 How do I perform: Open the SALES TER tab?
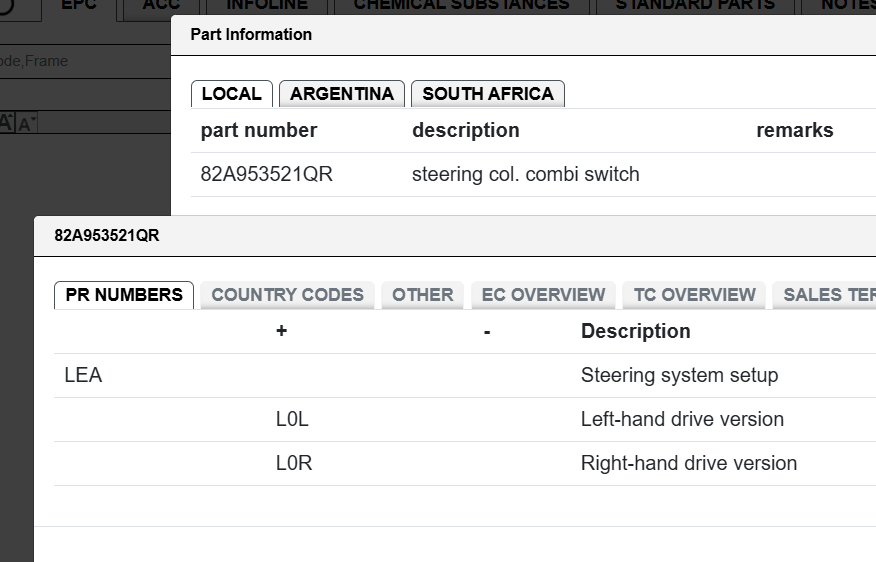pyautogui.click(x=825, y=295)
